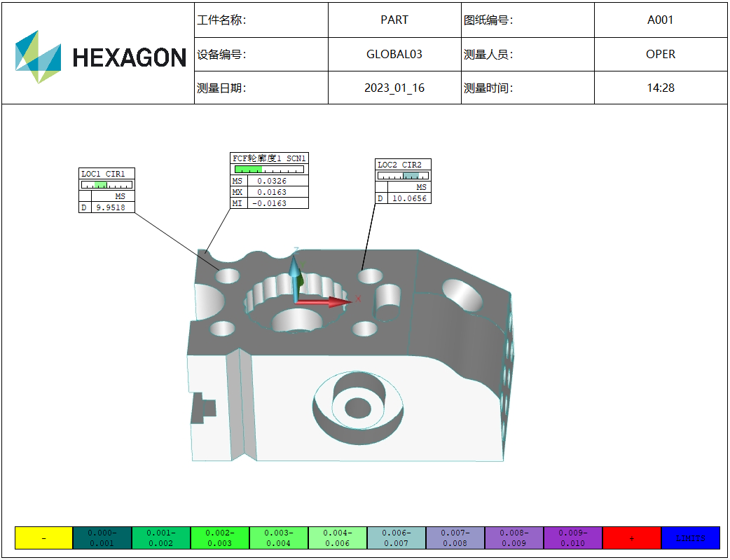Click the yellow minus legend swatch
This screenshot has width=730, height=560.
(43, 538)
